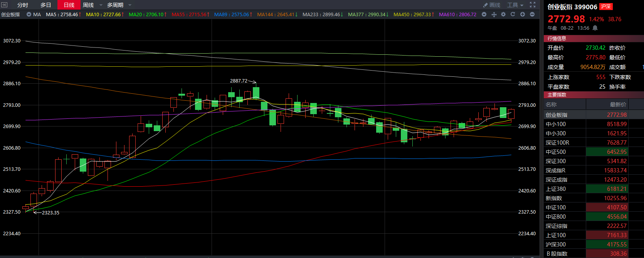Switch to 分时 tab
Image resolution: width=644 pixels, height=258 pixels.
pos(23,5)
